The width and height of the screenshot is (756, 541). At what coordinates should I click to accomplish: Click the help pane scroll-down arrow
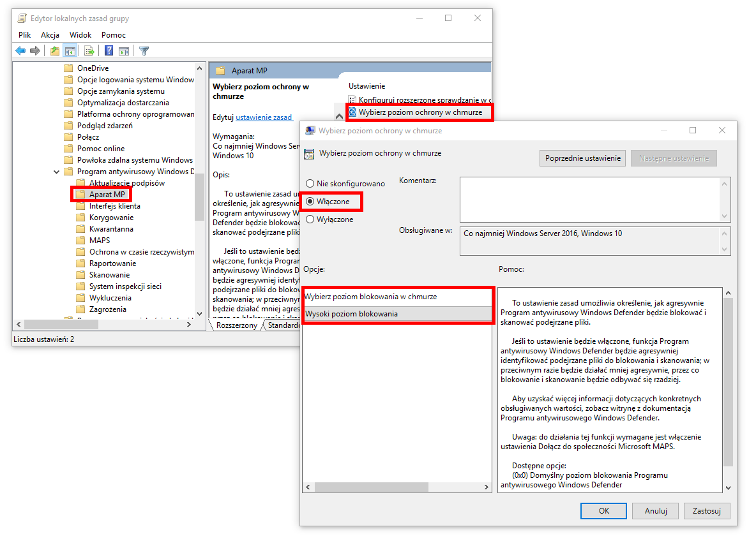[728, 487]
